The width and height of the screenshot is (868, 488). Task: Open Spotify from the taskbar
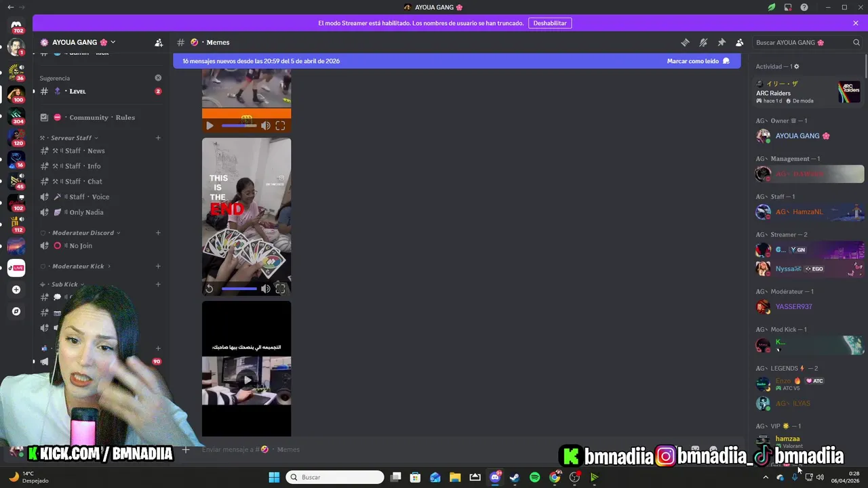click(534, 477)
